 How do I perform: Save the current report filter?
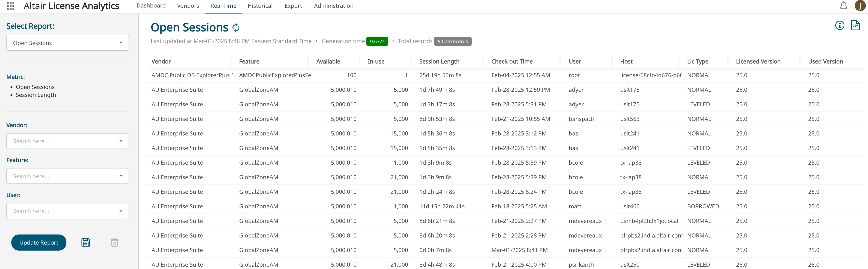coord(85,242)
